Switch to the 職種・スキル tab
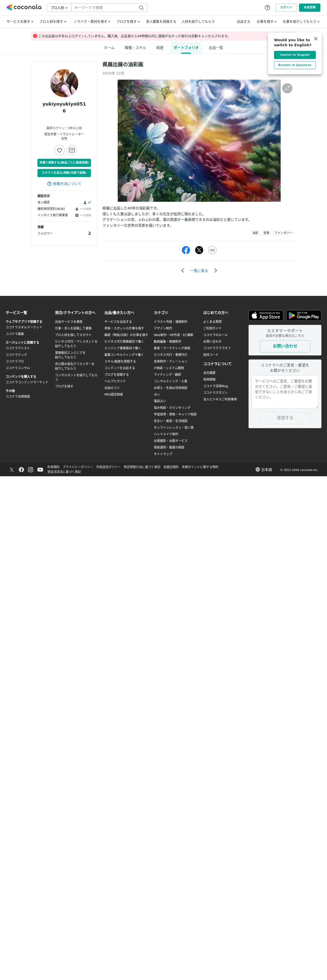 tap(135, 48)
